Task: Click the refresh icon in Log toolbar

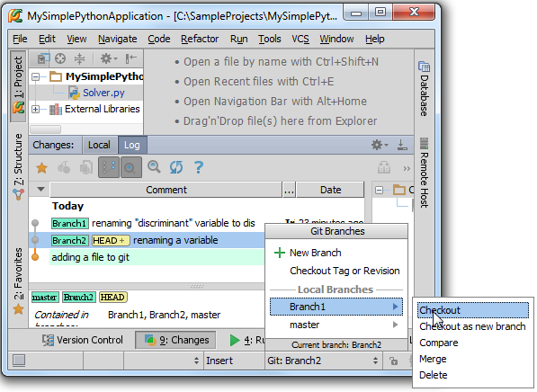Action: tap(176, 167)
